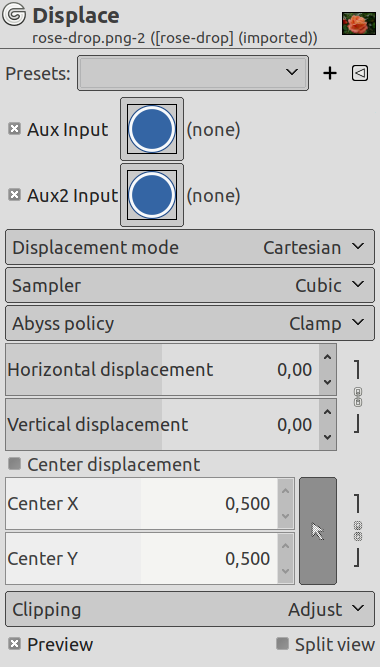The width and height of the screenshot is (380, 667).
Task: Uncheck the Aux Input checkbox
Action: pyautogui.click(x=14, y=129)
